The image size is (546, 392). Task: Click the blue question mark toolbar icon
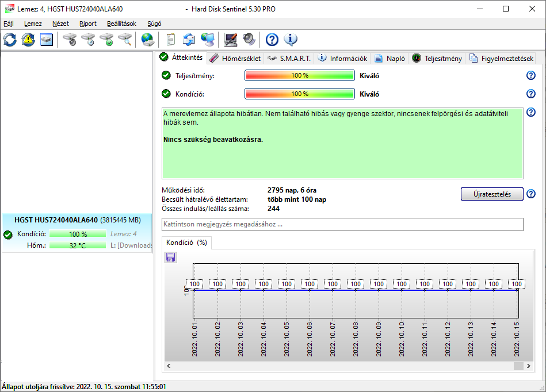click(x=272, y=40)
